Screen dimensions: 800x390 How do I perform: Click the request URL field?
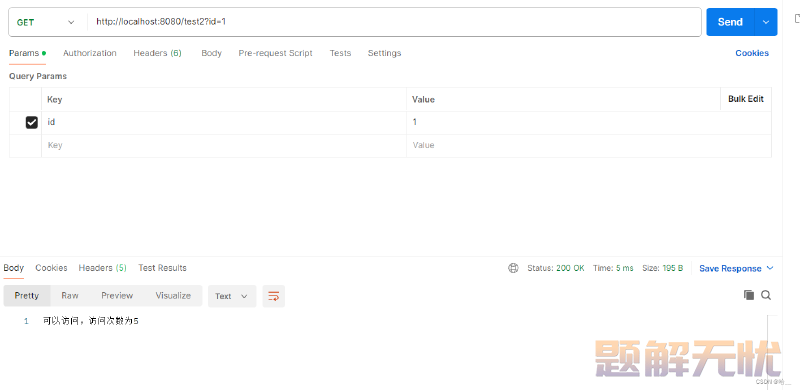pos(394,22)
